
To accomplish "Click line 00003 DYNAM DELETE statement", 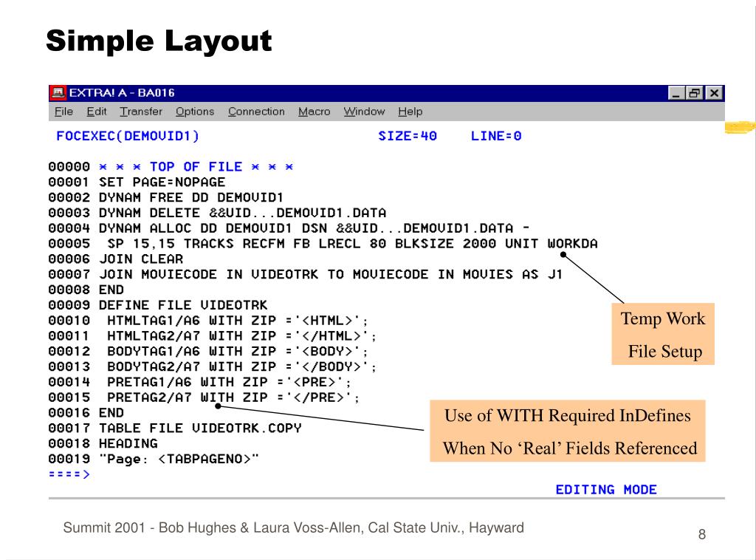I will pos(217,214).
